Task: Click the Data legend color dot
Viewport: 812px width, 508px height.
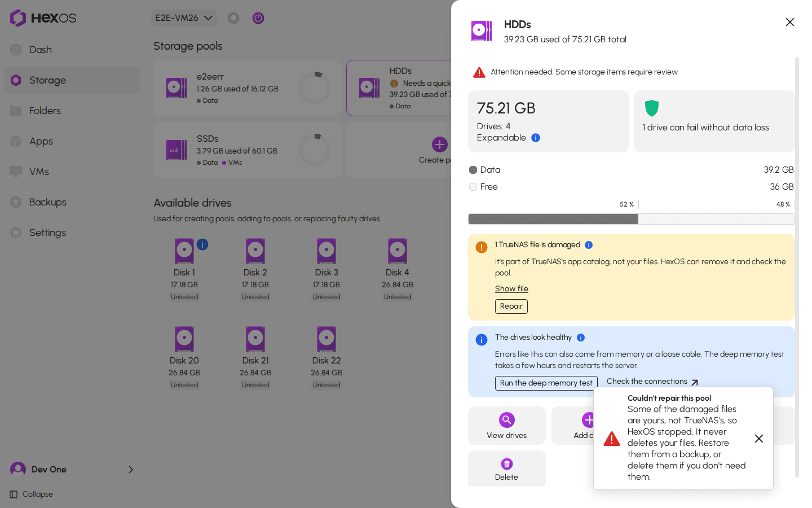Action: (x=473, y=170)
